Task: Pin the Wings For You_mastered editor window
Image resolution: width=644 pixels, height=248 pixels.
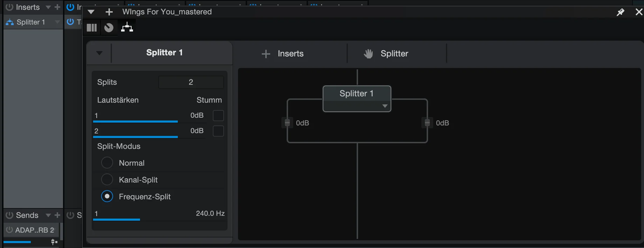Action: [x=620, y=12]
